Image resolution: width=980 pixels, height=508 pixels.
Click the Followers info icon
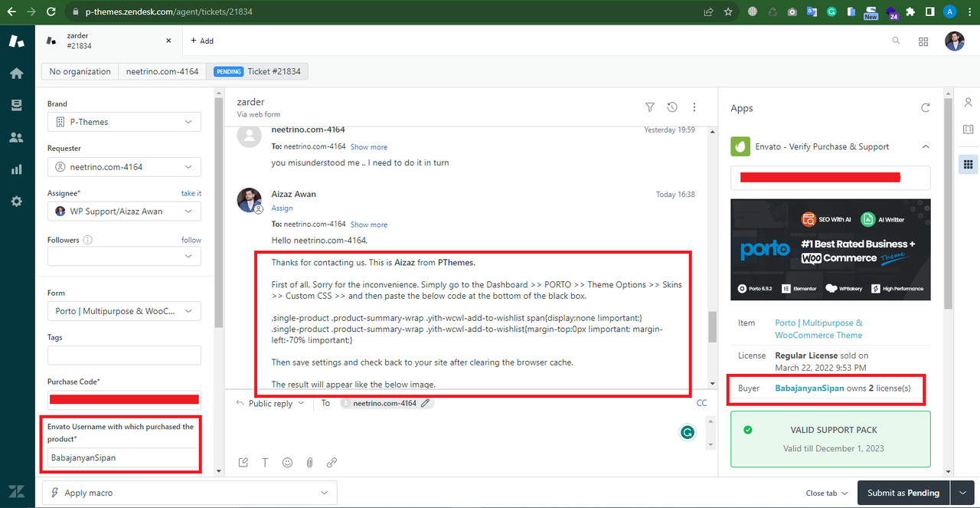88,240
